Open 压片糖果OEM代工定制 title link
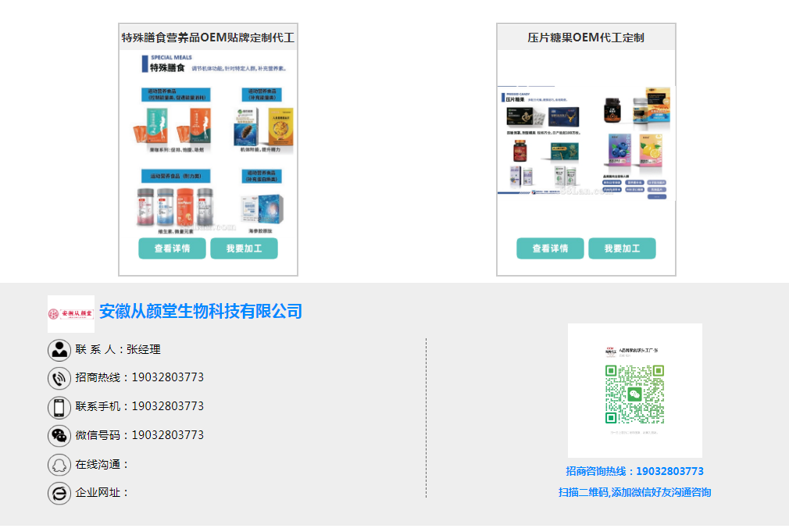This screenshot has width=789, height=532. pyautogui.click(x=586, y=37)
